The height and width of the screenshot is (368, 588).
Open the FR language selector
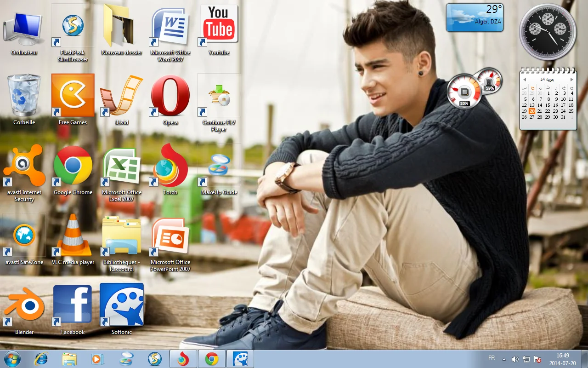[x=491, y=358]
